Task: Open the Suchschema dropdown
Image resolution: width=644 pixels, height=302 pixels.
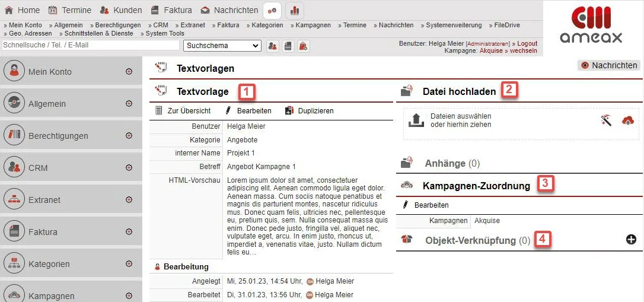Action: 222,46
